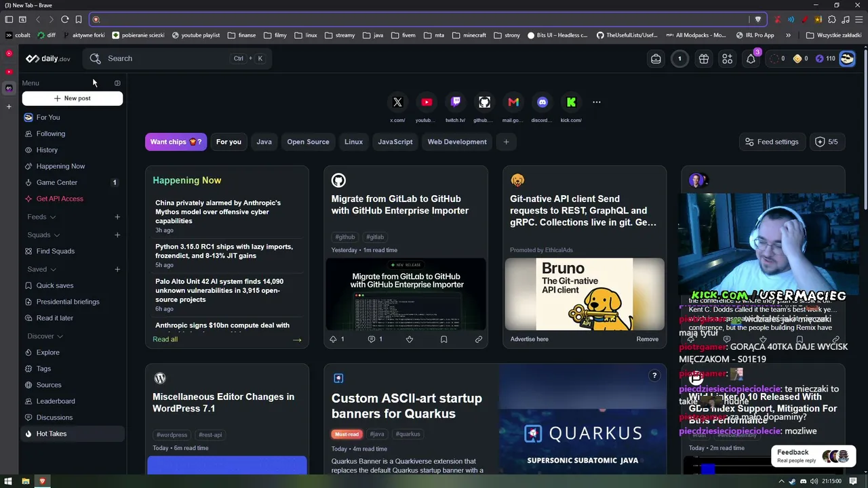Click the streak counter showing 1

pyautogui.click(x=679, y=59)
